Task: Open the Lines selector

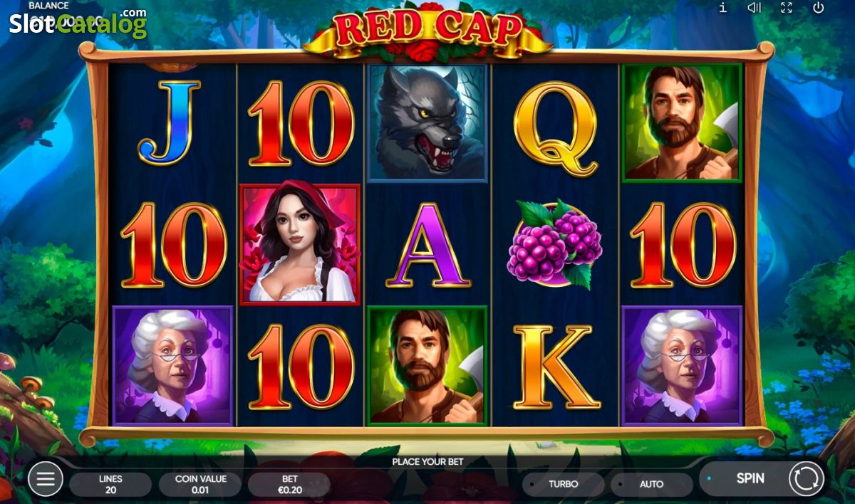Action: (x=110, y=484)
